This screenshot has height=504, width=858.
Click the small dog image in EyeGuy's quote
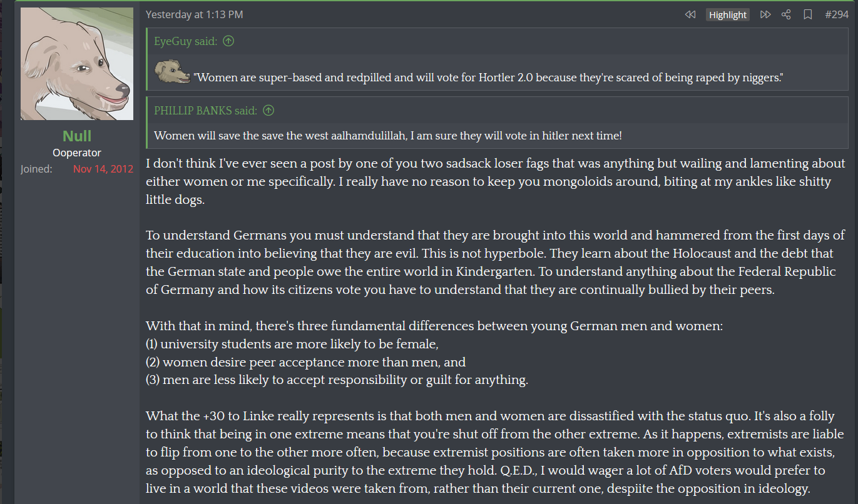click(172, 71)
